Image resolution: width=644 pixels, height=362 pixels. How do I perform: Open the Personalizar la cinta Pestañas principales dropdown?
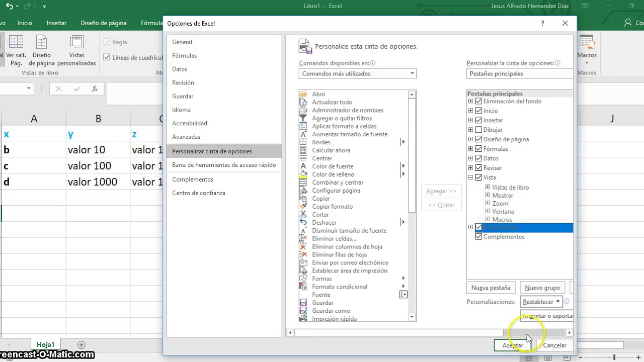(520, 73)
